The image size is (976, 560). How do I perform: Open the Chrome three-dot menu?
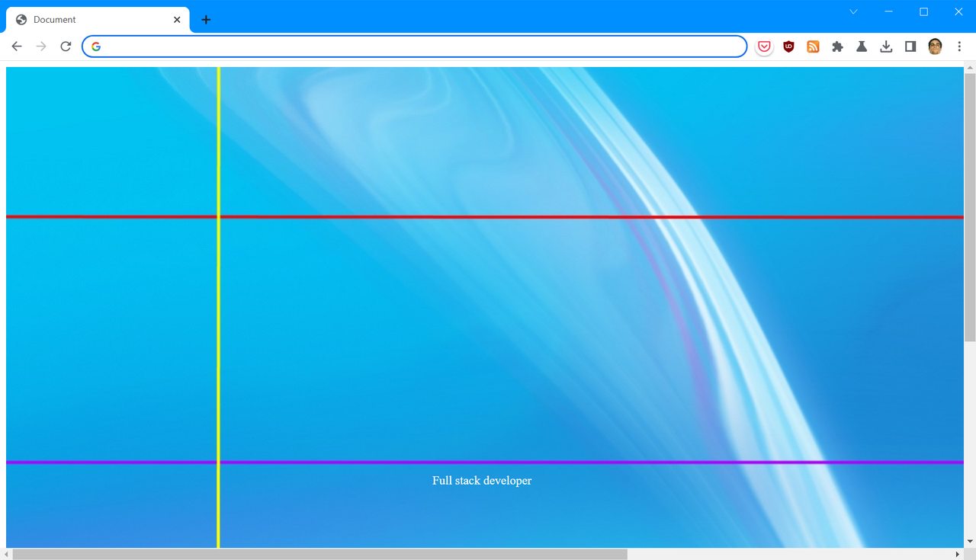click(959, 46)
